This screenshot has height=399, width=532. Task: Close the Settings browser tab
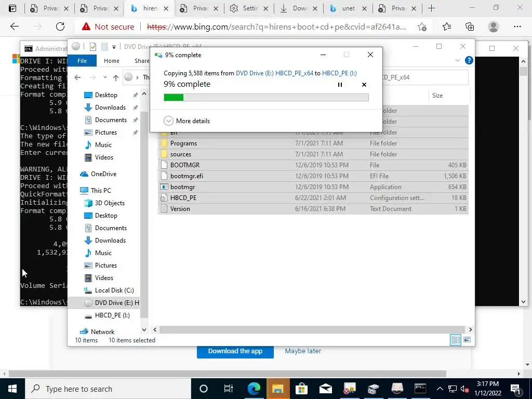[265, 9]
